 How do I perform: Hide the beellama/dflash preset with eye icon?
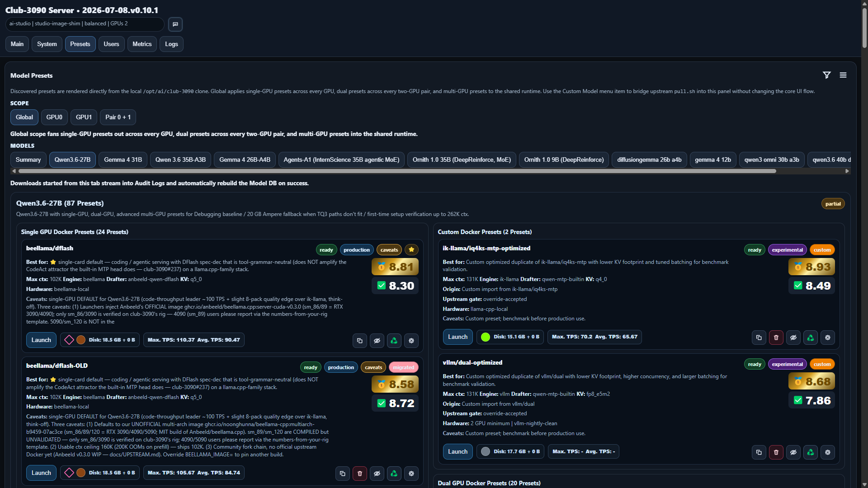(377, 341)
